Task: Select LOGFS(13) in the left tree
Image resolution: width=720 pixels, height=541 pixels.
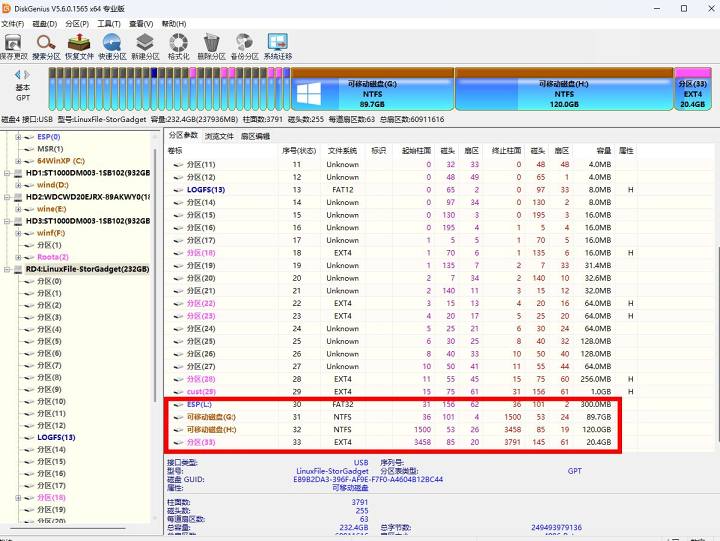Action: click(x=56, y=437)
